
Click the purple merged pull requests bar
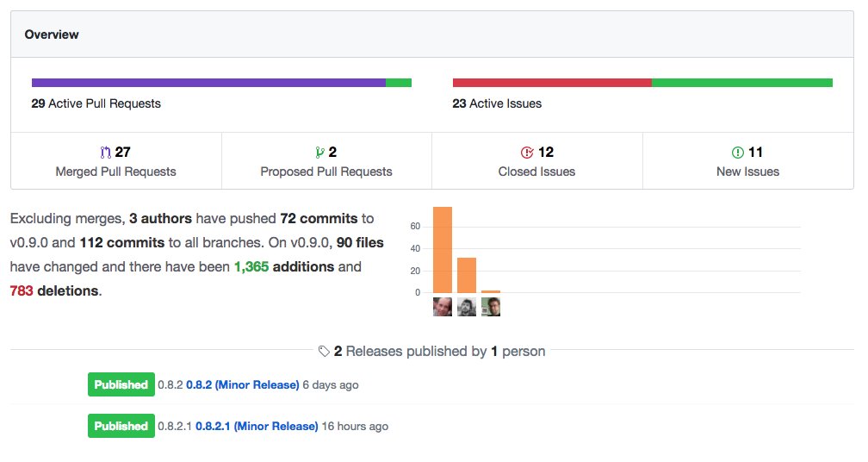pos(208,83)
